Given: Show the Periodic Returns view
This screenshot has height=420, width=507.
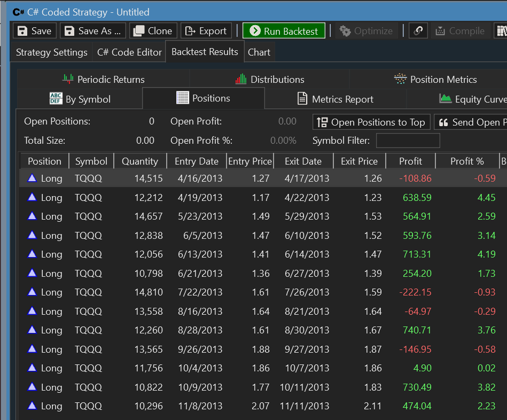Looking at the screenshot, I should click(104, 80).
